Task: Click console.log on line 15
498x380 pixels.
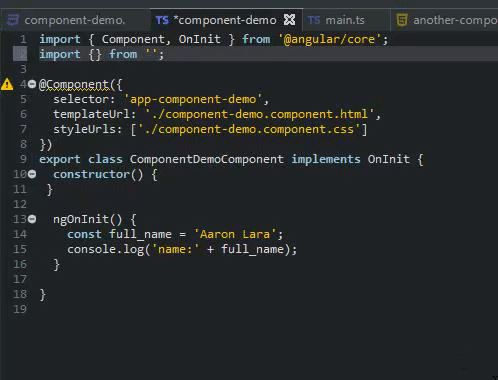Action: [x=105, y=249]
